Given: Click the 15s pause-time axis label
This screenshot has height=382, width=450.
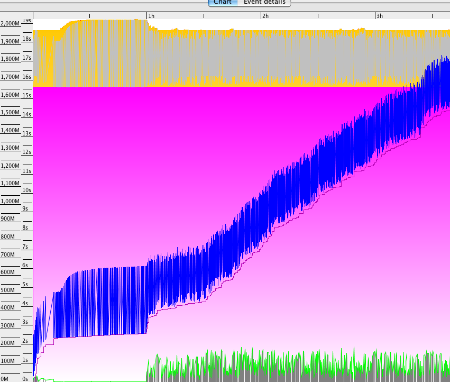Looking at the screenshot, I should (27, 95).
